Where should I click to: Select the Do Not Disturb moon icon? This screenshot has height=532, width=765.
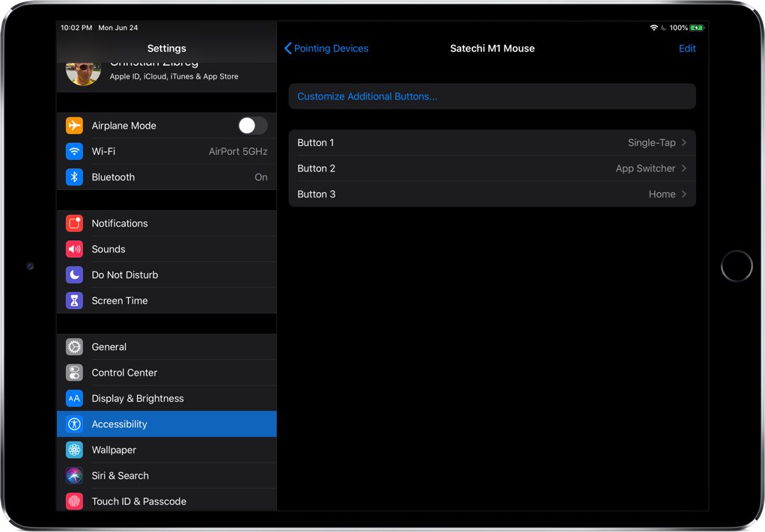point(74,275)
